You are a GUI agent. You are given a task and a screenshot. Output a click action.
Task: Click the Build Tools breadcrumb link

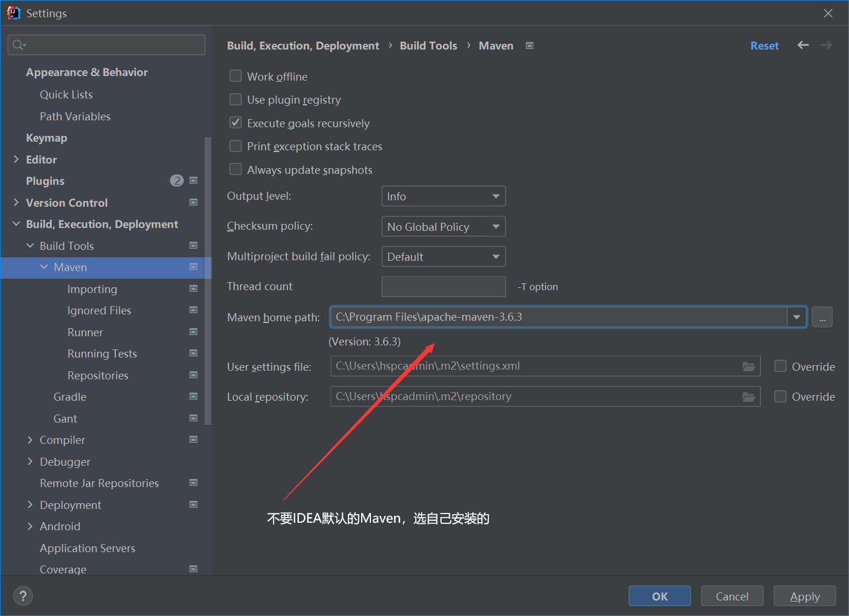pos(429,45)
